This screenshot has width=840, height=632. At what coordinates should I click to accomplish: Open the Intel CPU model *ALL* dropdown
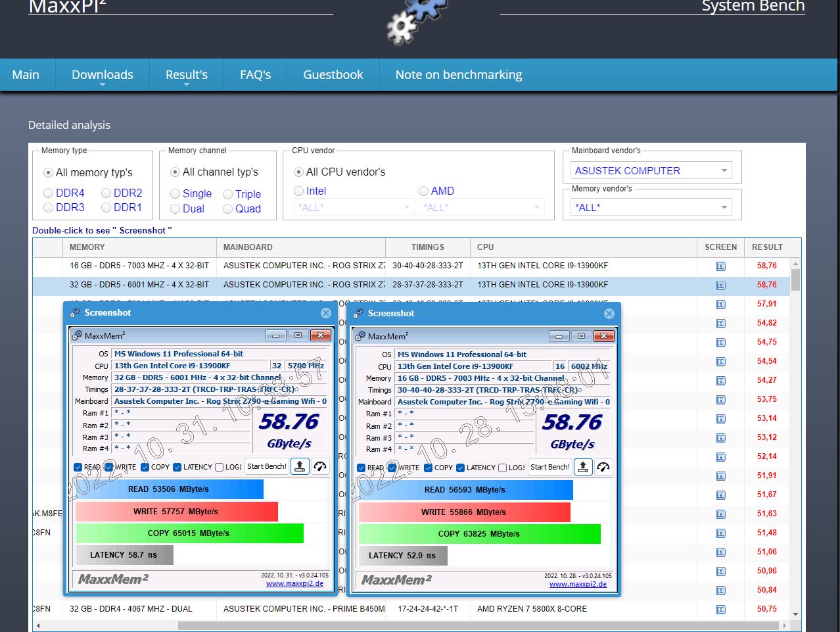click(x=353, y=208)
